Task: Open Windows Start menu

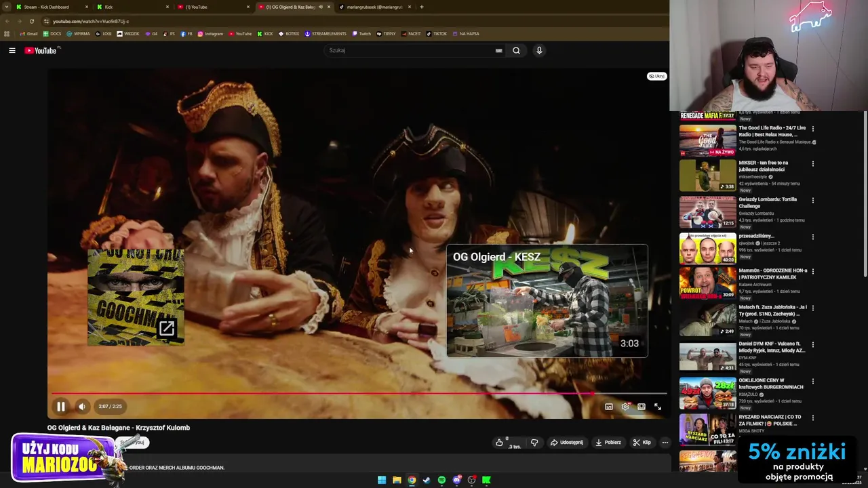Action: point(382,480)
